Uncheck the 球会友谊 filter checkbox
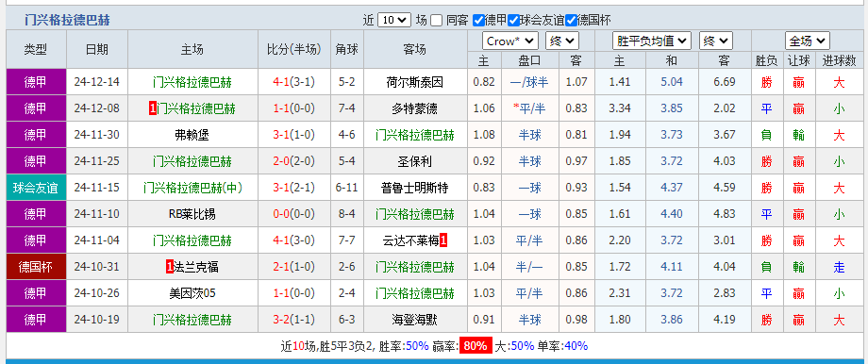The image size is (868, 364). coord(513,21)
